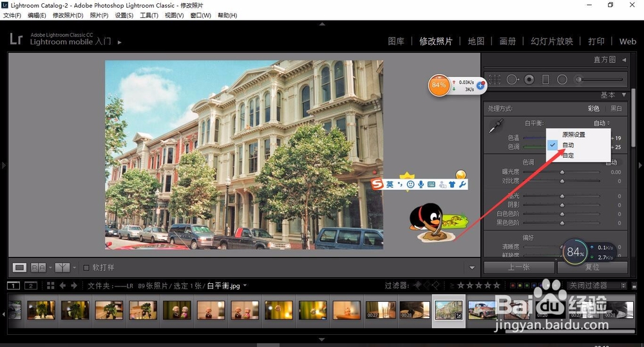Click the 上一张 button
This screenshot has width=644, height=347.
[520, 267]
